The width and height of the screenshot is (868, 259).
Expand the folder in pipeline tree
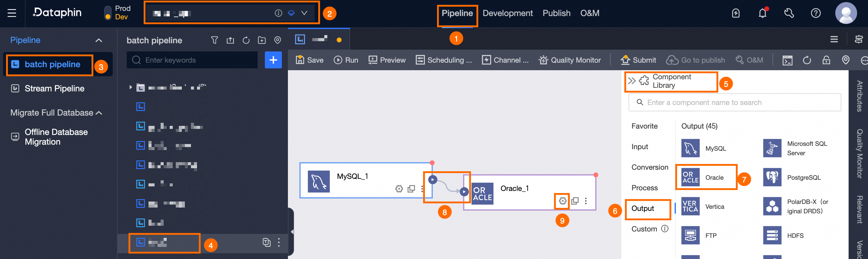tap(130, 87)
